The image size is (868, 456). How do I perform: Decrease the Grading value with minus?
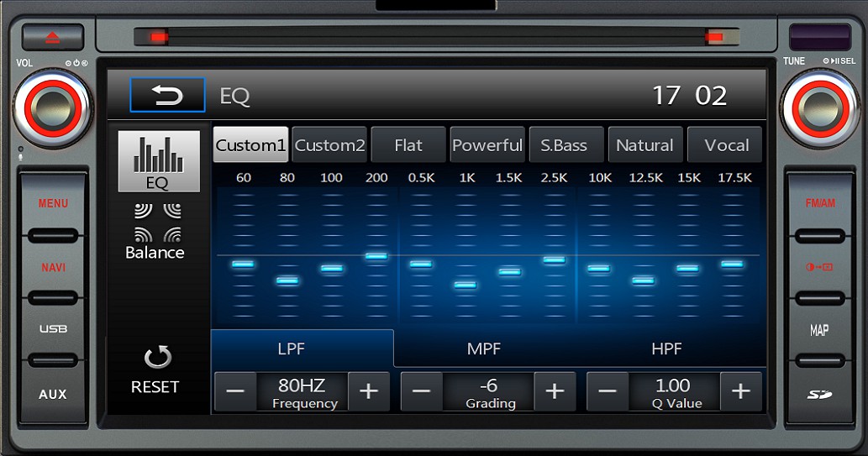(422, 391)
